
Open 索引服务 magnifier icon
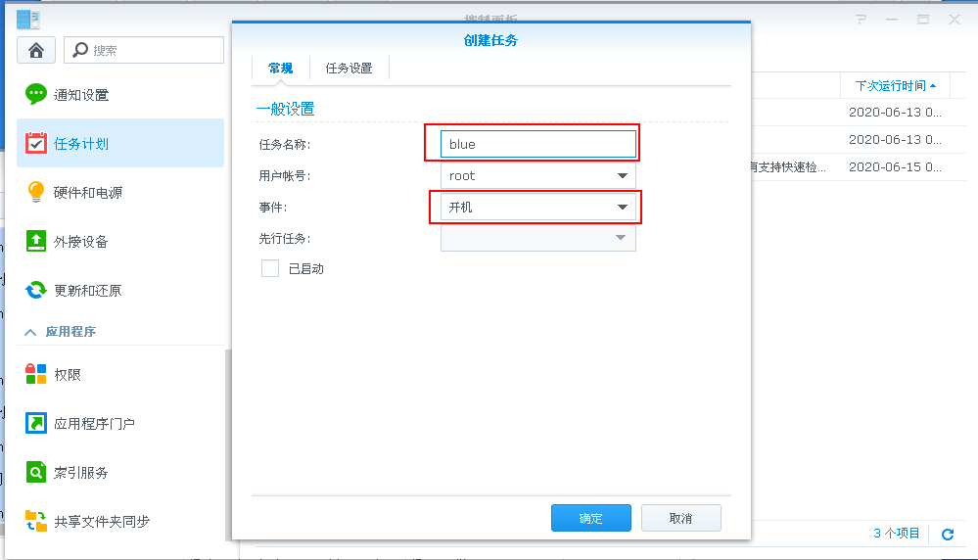35,472
